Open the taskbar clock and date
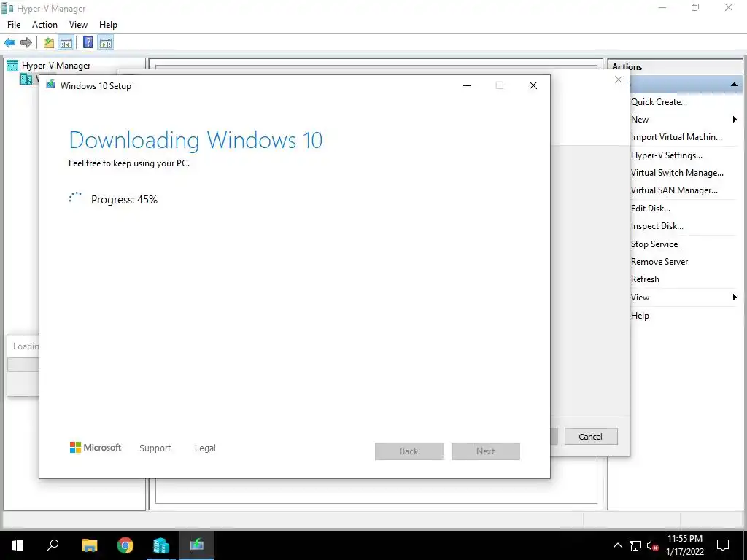Screen dimensions: 747x560 pos(684,545)
